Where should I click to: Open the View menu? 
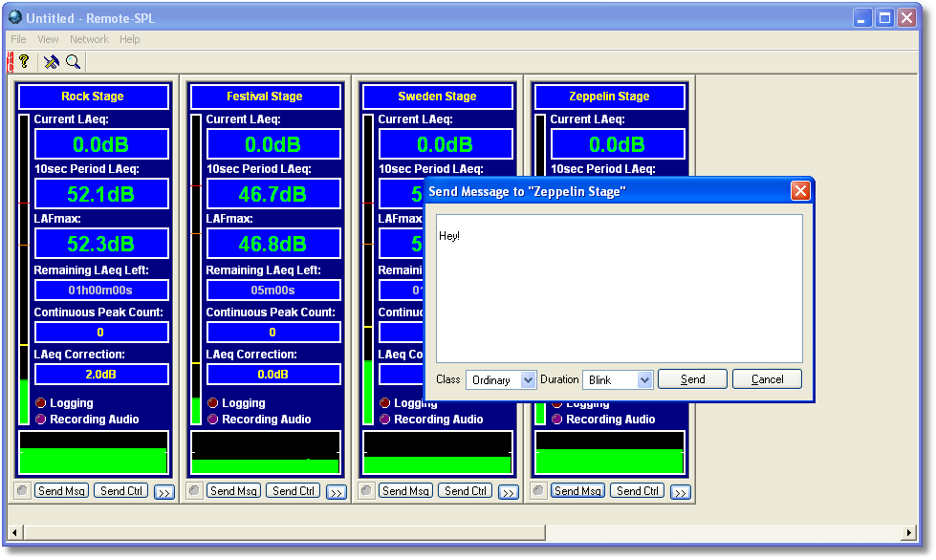coord(48,39)
